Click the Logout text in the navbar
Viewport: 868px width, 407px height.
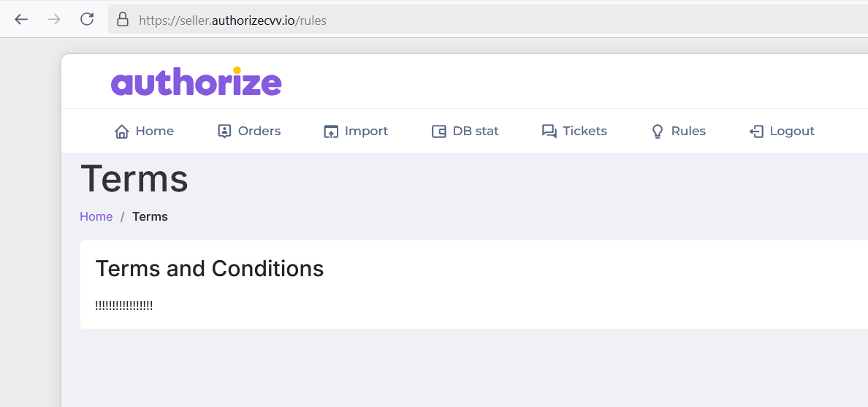click(x=792, y=132)
